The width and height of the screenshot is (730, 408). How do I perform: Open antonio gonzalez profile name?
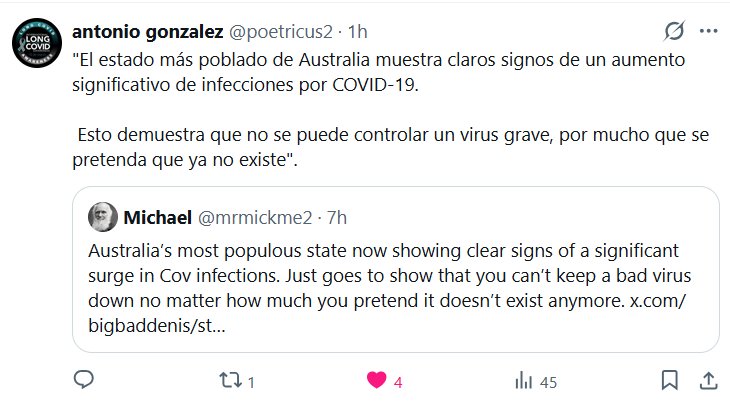(140, 31)
